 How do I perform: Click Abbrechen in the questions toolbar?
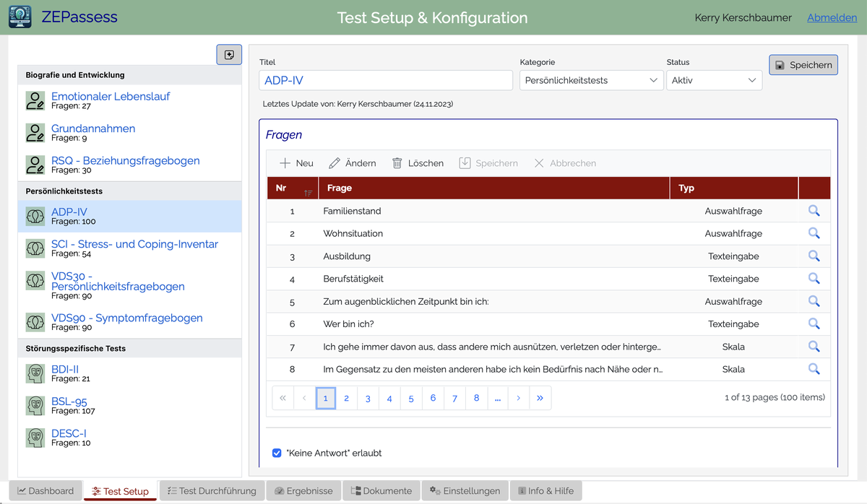click(565, 163)
